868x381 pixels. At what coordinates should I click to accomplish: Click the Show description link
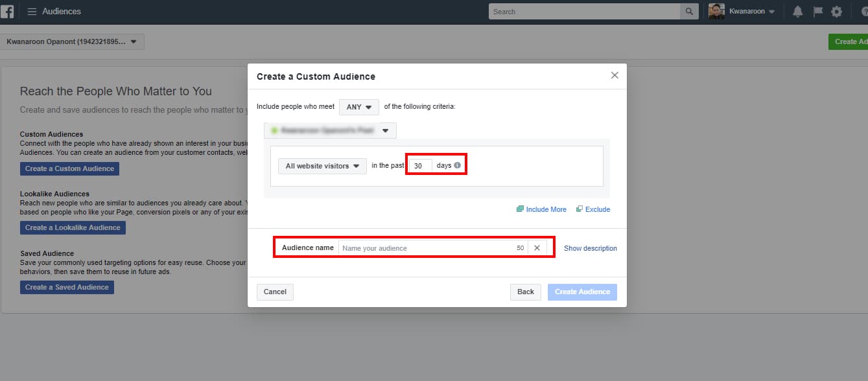591,248
